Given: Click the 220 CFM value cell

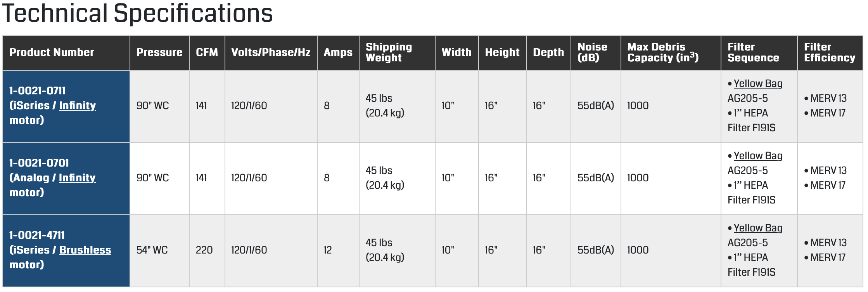Looking at the screenshot, I should click(204, 250).
